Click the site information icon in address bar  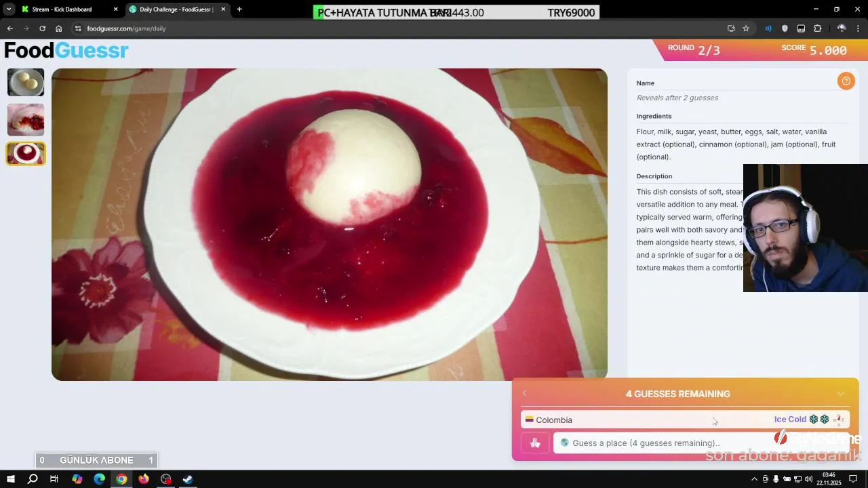click(x=78, y=28)
